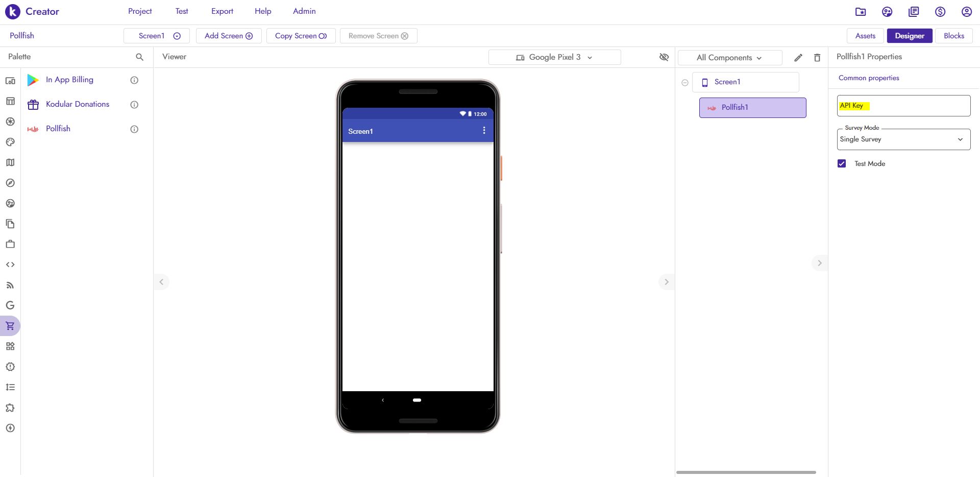
Task: Open the Social palette category icon
Action: (10, 203)
